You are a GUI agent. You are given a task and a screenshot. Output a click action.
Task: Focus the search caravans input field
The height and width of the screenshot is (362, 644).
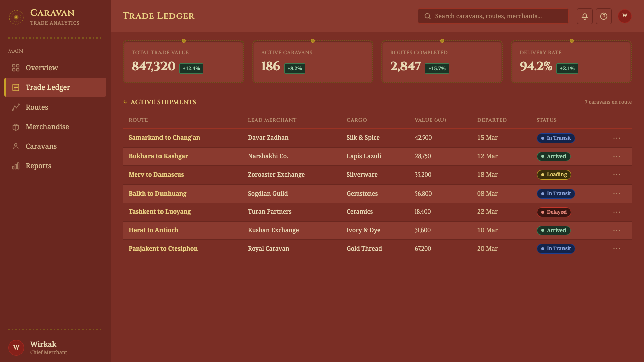pos(493,16)
